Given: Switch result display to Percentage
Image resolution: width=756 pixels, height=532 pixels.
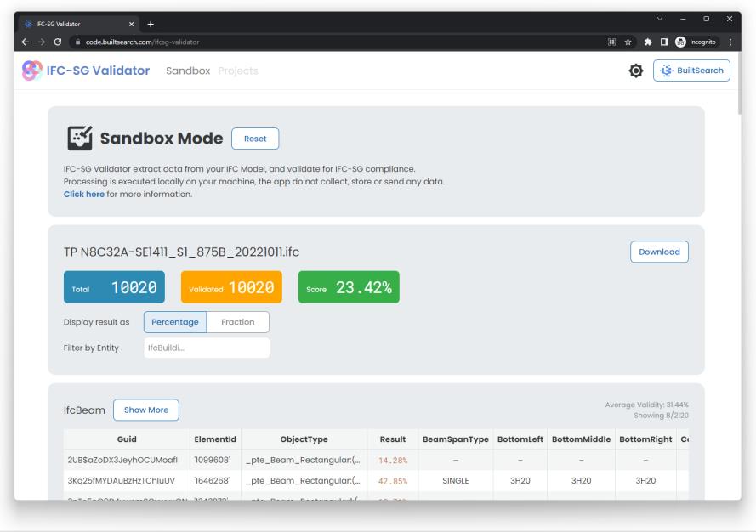Looking at the screenshot, I should pos(174,322).
